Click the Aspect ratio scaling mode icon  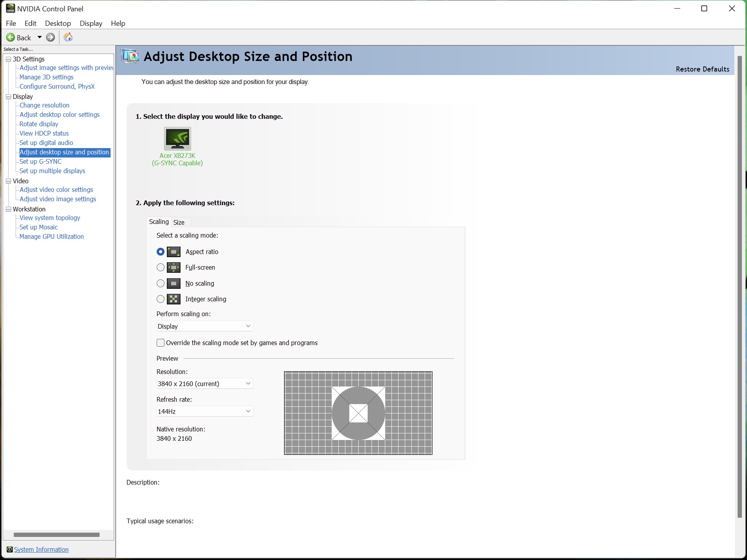point(173,252)
